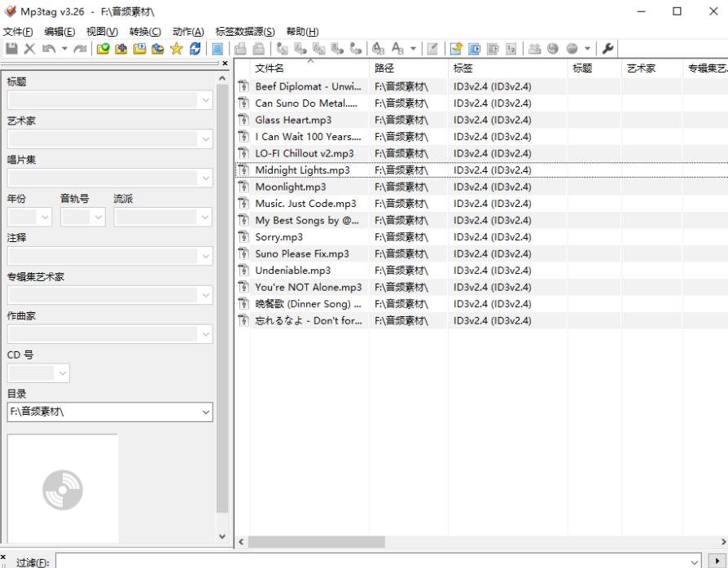Open favorites with the star icon
This screenshot has height=568, width=728.
tap(177, 48)
